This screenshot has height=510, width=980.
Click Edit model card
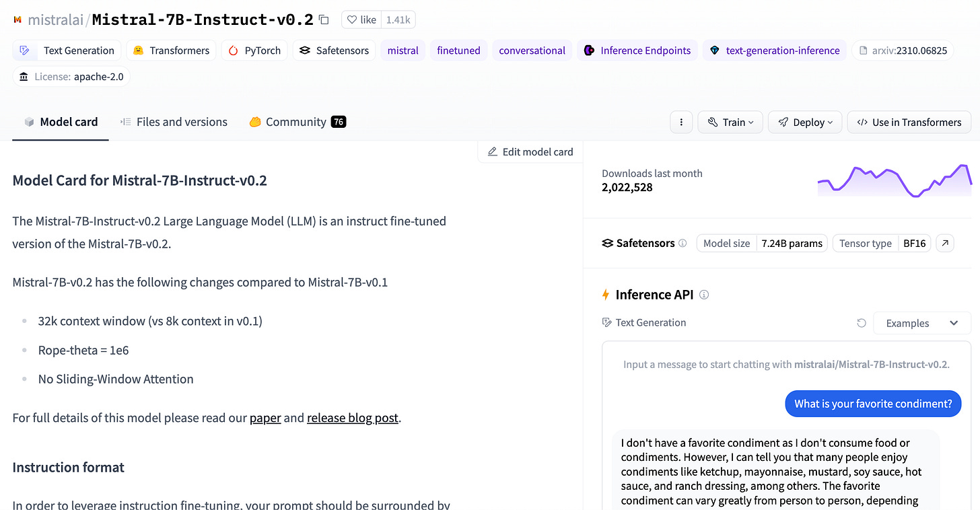(530, 151)
